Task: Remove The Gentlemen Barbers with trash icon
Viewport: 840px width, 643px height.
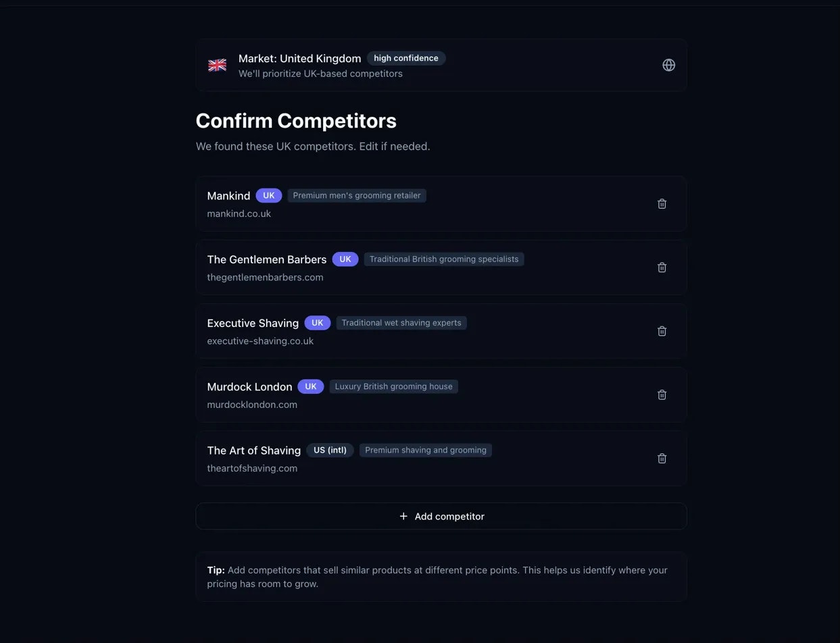Action: [662, 267]
